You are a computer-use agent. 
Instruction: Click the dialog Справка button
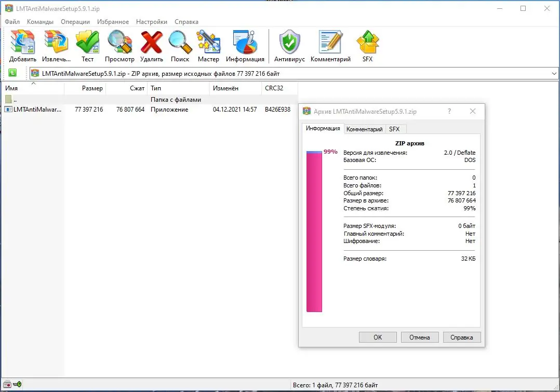click(462, 337)
